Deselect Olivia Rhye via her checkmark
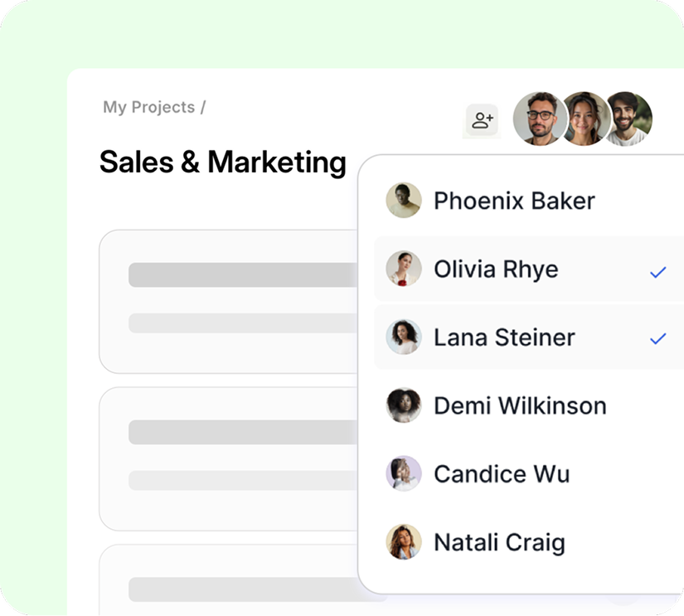 [659, 270]
